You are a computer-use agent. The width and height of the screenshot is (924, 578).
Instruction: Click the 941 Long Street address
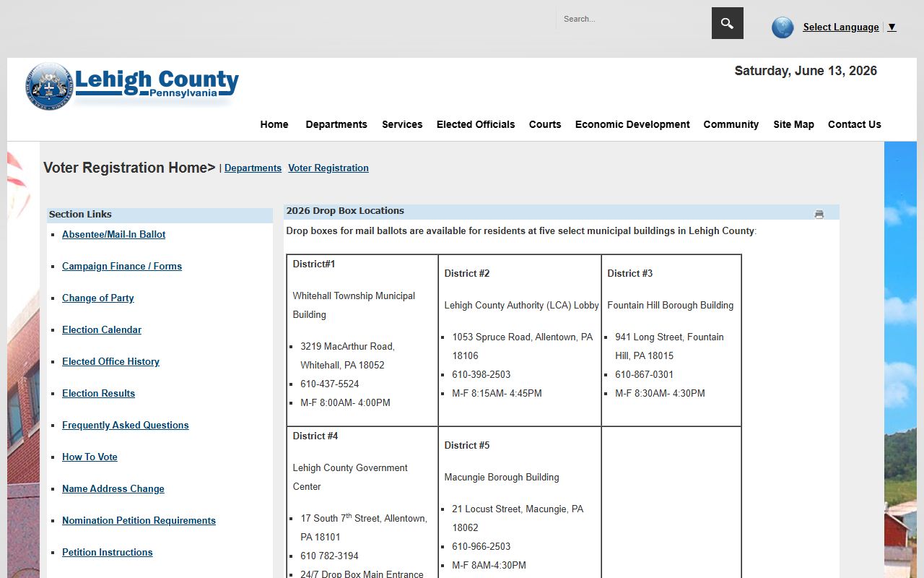pyautogui.click(x=669, y=346)
